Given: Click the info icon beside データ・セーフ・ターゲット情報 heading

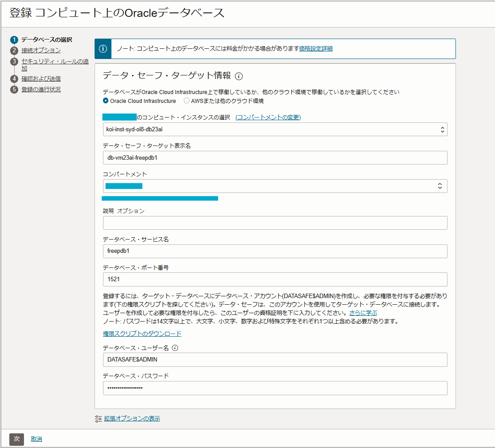Looking at the screenshot, I should (239, 77).
